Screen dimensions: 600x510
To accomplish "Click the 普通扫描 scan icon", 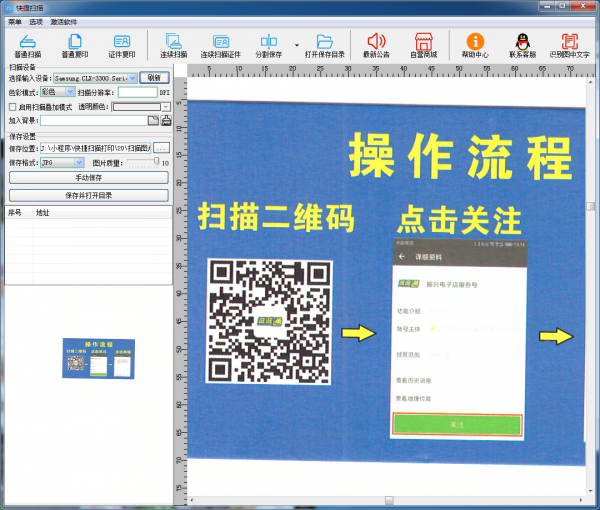I will click(28, 42).
